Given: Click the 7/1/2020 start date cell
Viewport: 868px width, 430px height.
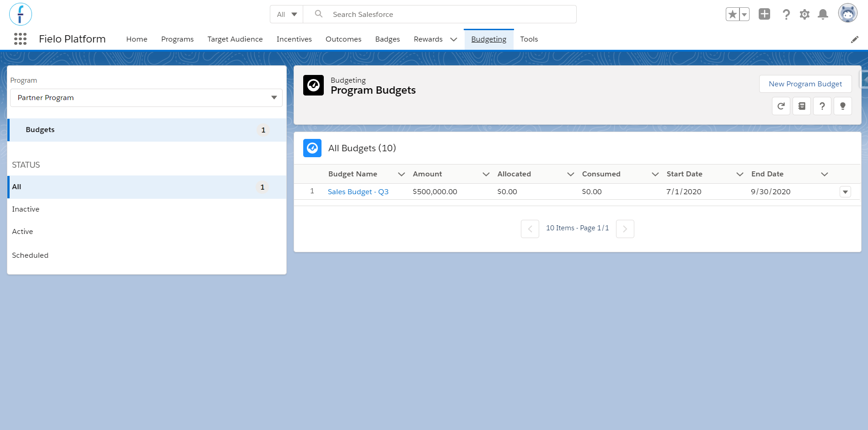Looking at the screenshot, I should [x=684, y=192].
